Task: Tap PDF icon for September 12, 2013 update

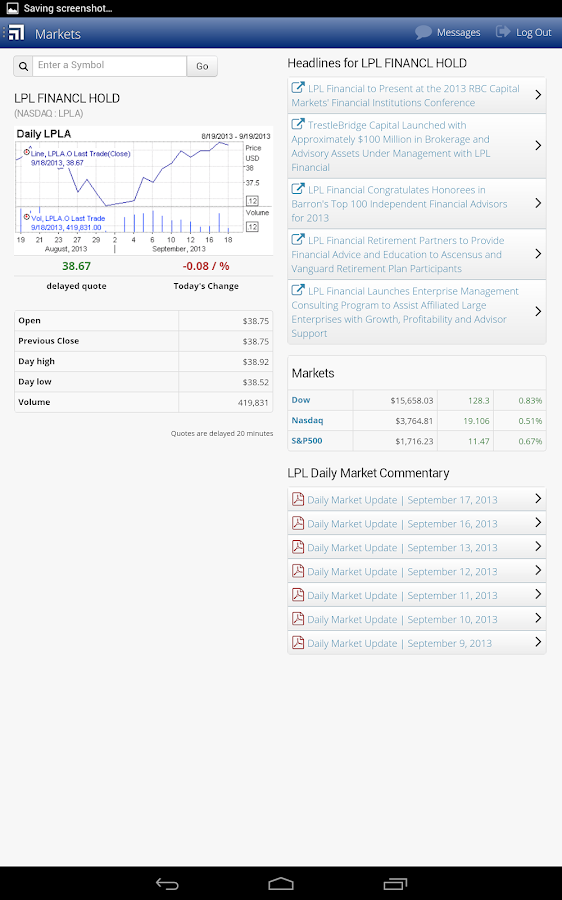Action: [x=298, y=571]
